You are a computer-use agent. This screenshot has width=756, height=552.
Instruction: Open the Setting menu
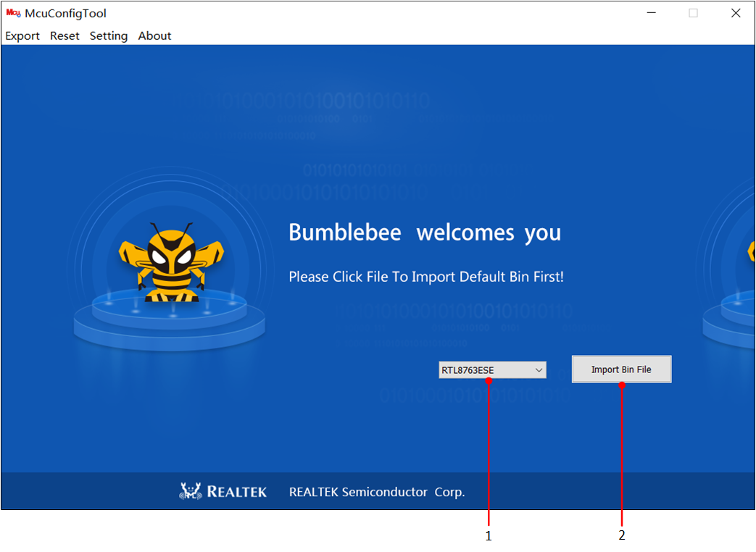click(109, 36)
